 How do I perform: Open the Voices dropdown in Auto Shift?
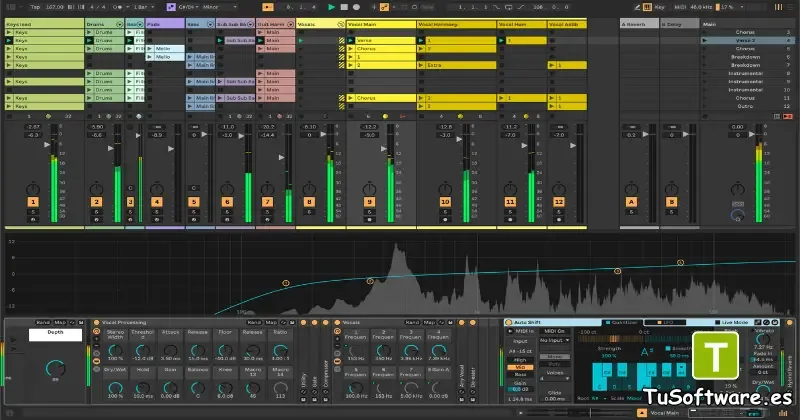pyautogui.click(x=555, y=378)
